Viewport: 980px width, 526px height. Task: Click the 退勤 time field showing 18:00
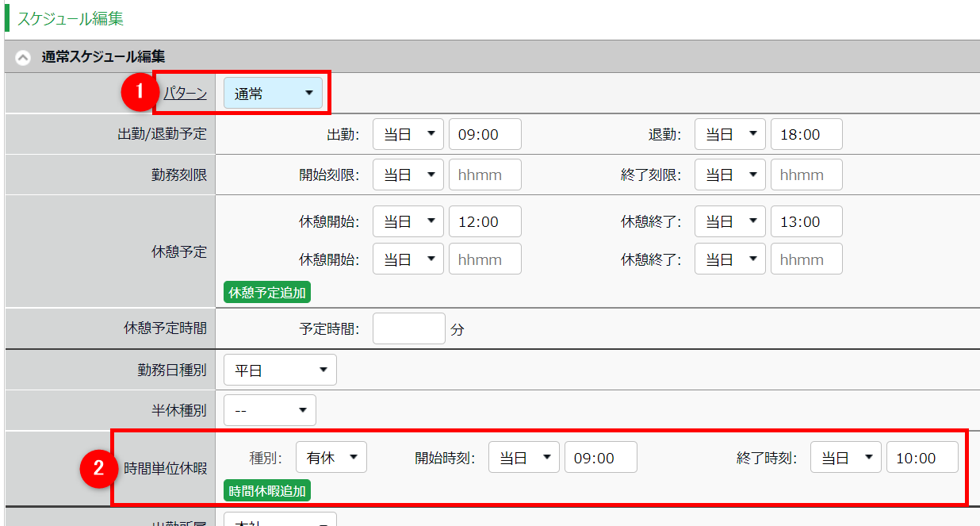pyautogui.click(x=806, y=135)
